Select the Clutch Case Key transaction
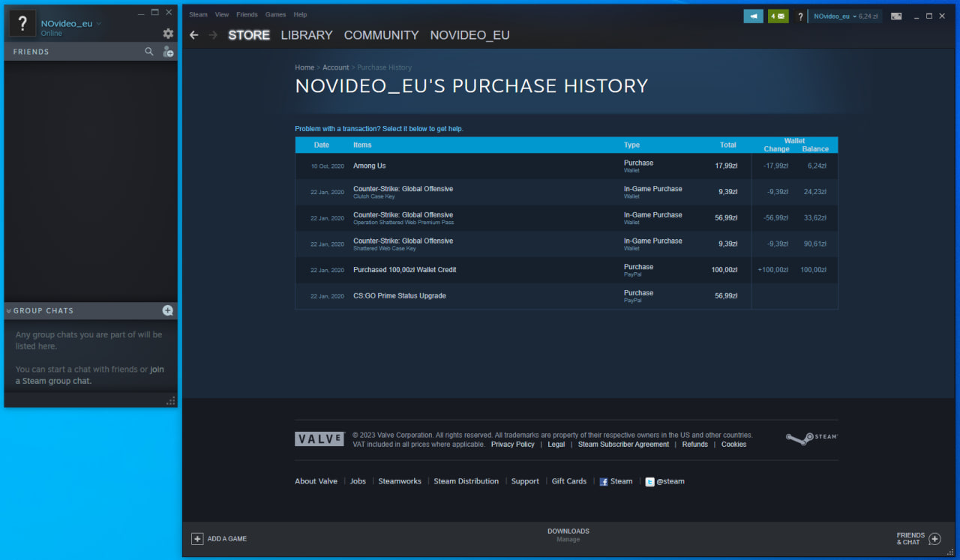The width and height of the screenshot is (960, 560). coord(566,192)
